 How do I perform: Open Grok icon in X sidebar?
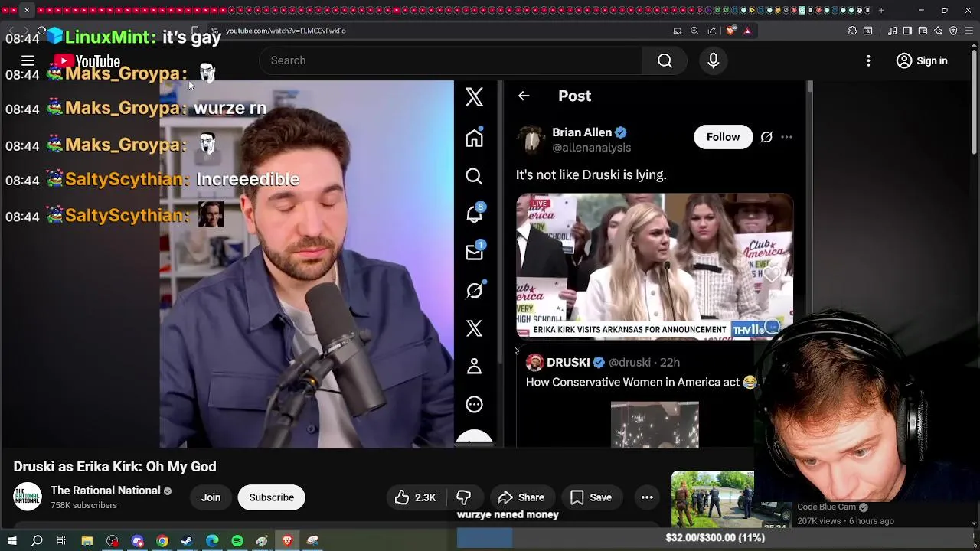(474, 290)
